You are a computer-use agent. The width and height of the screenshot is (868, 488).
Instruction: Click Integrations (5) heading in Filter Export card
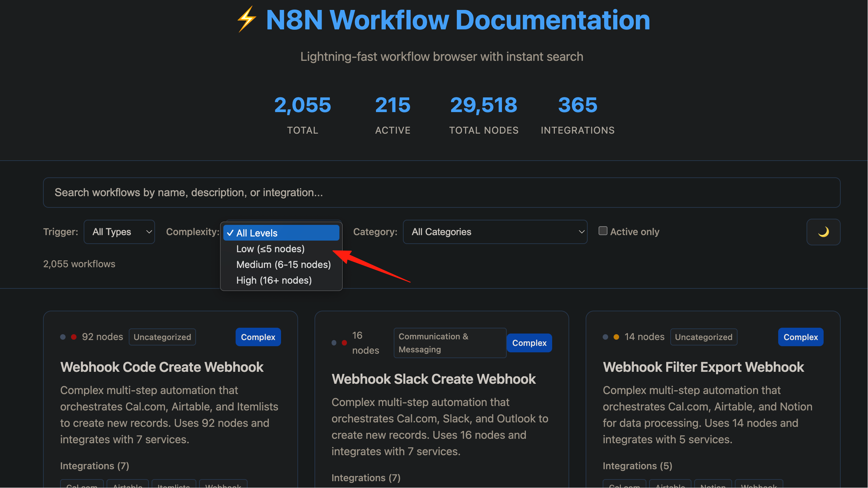click(638, 466)
